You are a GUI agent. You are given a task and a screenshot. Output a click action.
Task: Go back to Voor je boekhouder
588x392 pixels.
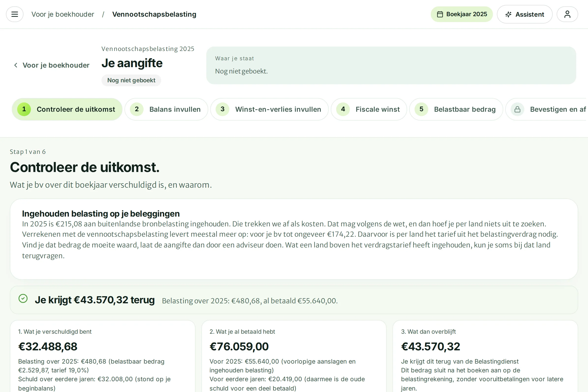point(51,65)
